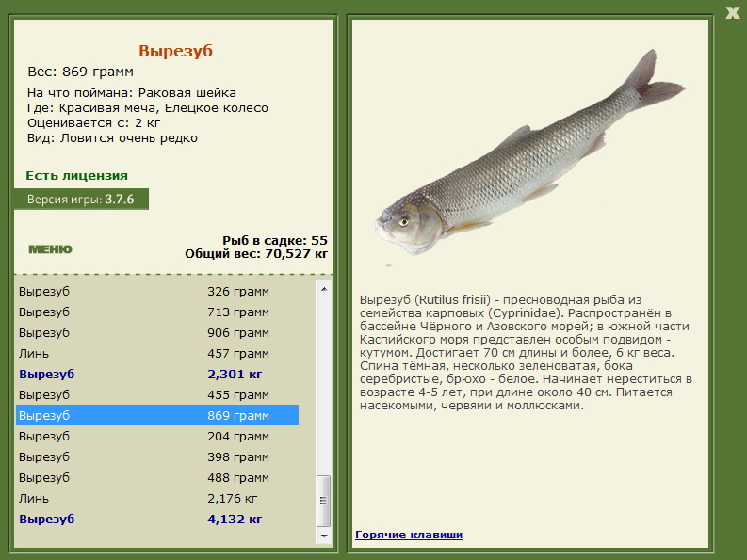Click the Есть лицензия text

pos(76,176)
